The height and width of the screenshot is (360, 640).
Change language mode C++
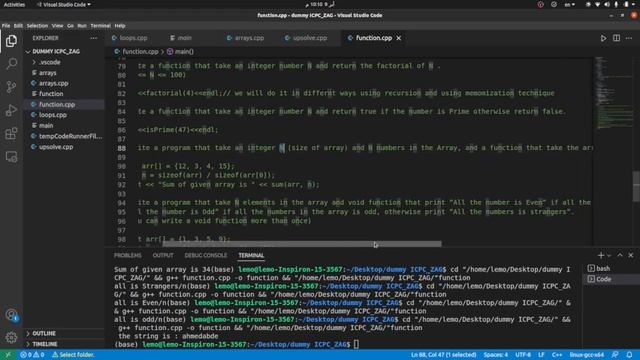[557, 355]
